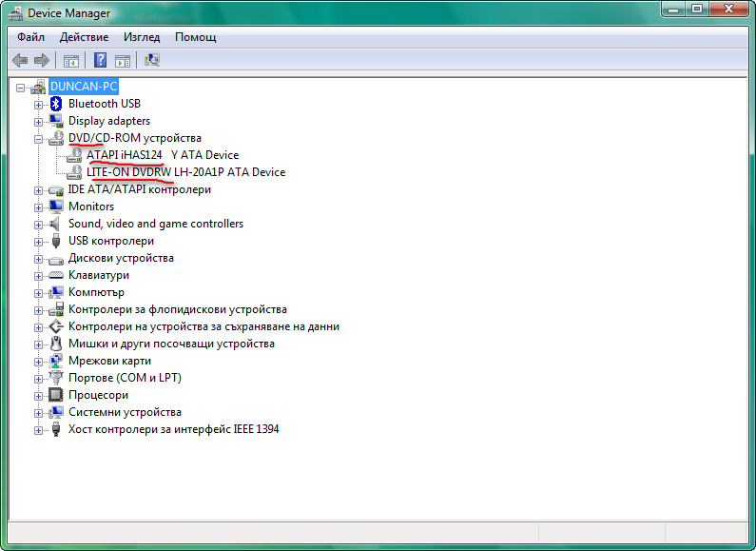Screen dimensions: 756x551
Task: Select ATAPI iHAS124 Y ATA Device
Action: tap(163, 155)
